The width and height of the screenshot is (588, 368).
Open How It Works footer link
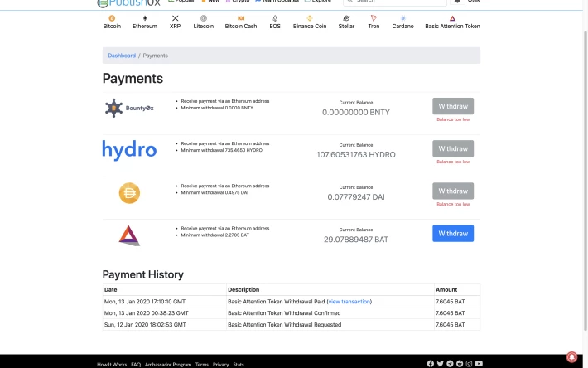(112, 364)
